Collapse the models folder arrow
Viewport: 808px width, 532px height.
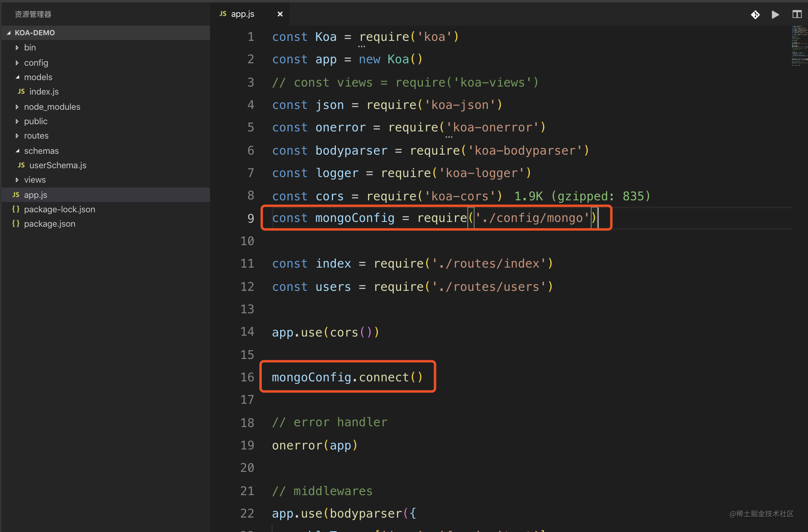point(17,77)
